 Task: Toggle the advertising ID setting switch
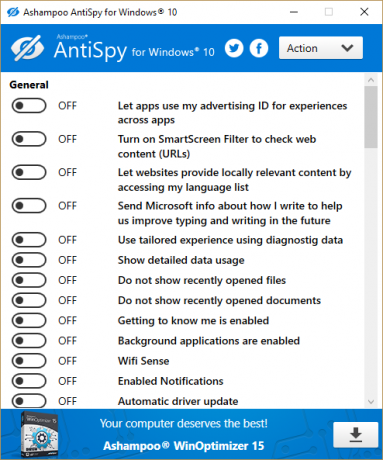[x=29, y=106]
